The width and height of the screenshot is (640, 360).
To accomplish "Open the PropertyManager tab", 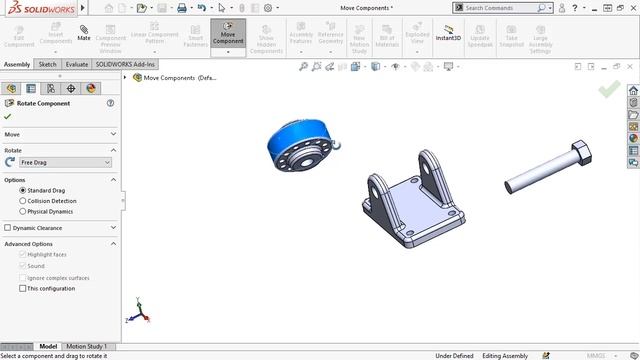I will tap(31, 88).
